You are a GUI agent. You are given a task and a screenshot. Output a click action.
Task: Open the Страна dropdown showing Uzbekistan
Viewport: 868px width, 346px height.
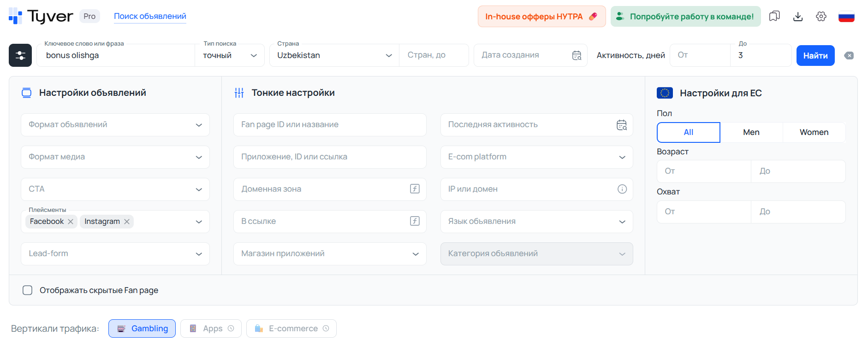pyautogui.click(x=334, y=55)
